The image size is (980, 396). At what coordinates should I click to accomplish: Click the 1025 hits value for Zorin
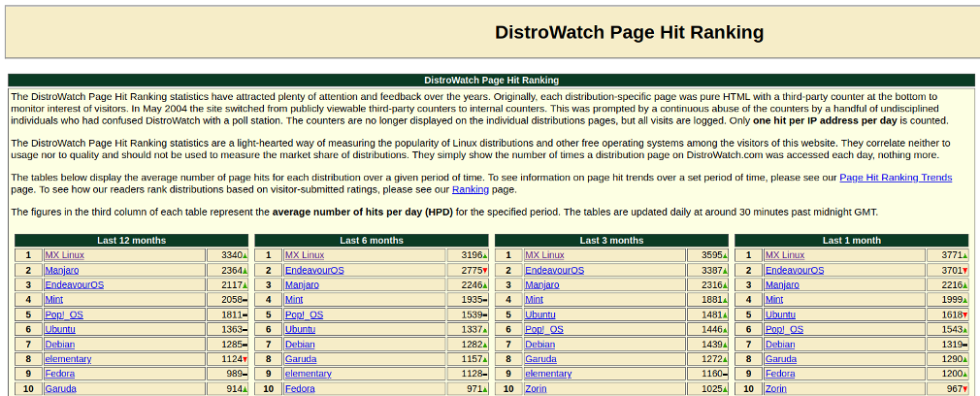point(712,388)
